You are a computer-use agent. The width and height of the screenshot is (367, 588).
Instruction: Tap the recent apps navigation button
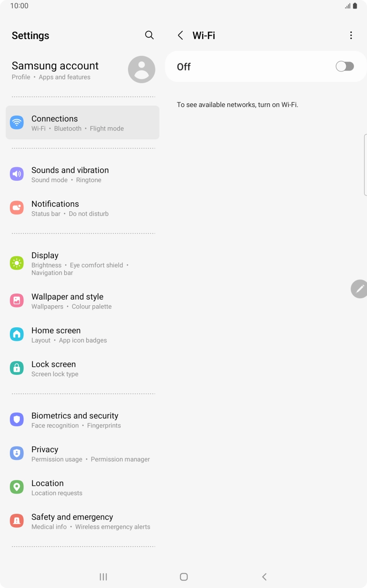(103, 577)
